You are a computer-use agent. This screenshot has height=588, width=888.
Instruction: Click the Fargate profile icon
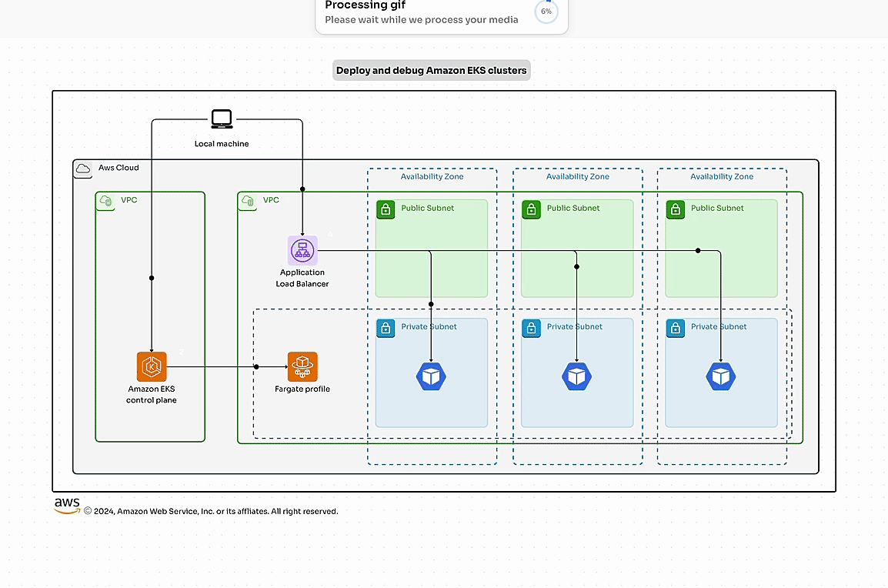point(302,366)
